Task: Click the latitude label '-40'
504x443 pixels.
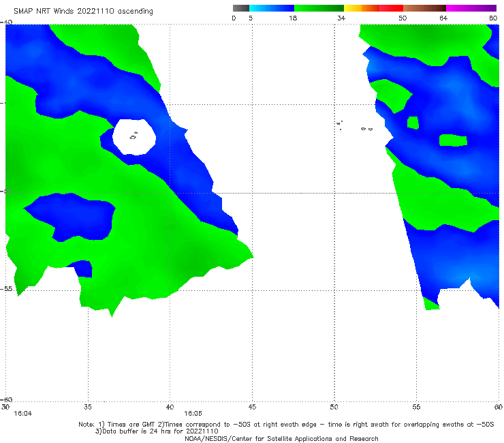Action: 6,22
